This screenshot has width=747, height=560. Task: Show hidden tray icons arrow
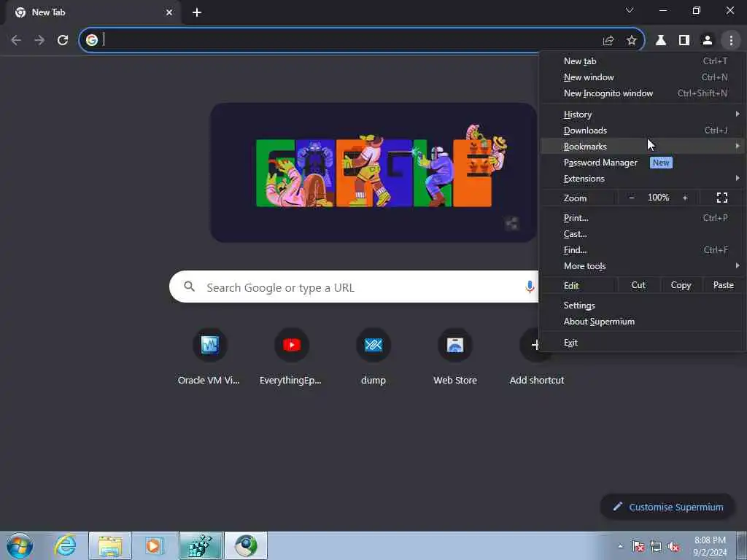(620, 546)
